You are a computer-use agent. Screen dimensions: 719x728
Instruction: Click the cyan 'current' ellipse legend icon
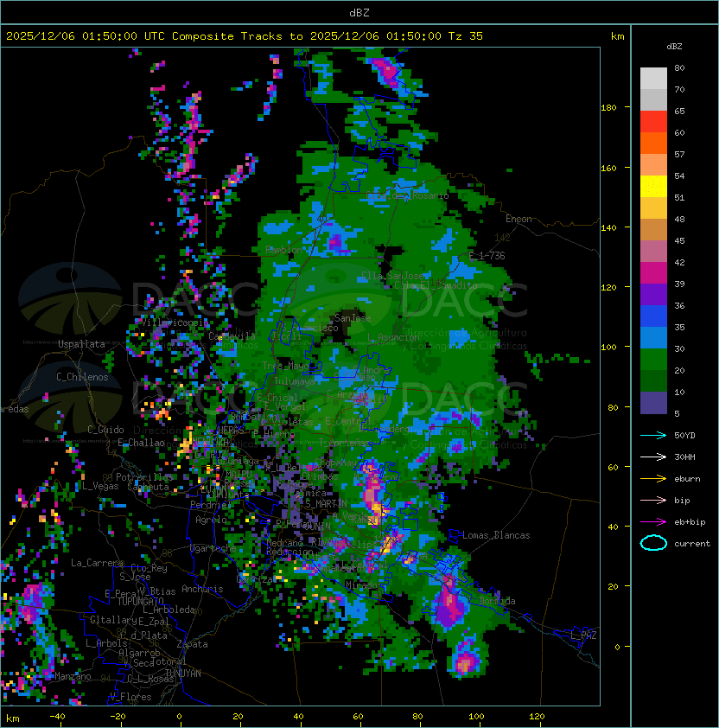coord(653,543)
